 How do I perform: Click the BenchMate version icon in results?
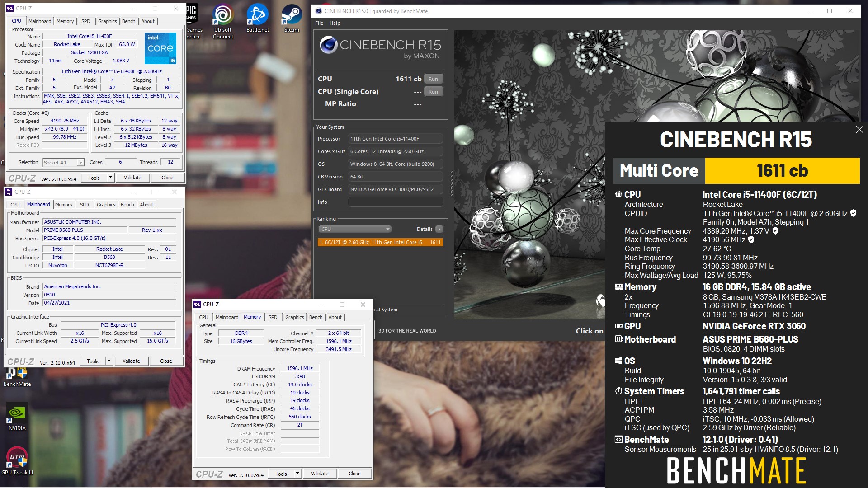[618, 439]
